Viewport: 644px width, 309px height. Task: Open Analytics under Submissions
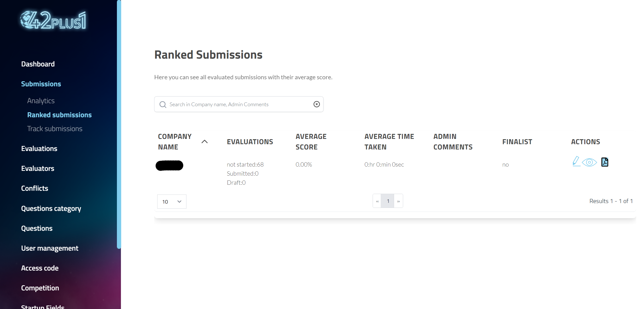41,101
